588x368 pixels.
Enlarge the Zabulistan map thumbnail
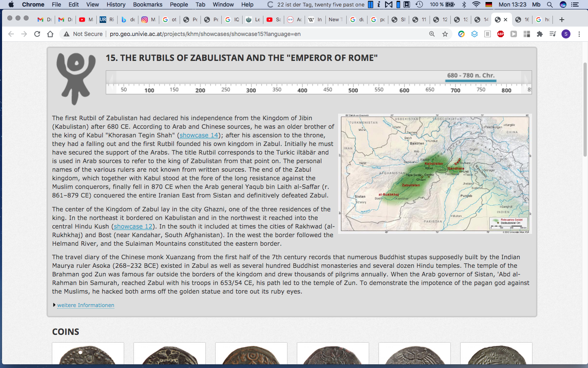pyautogui.click(x=435, y=174)
